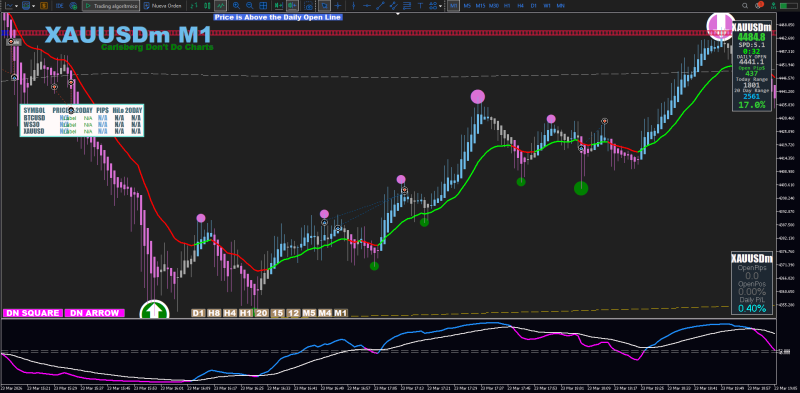Image resolution: width=800 pixels, height=393 pixels.
Task: Click the BTCUSD row in symbol table
Action: (x=82, y=118)
